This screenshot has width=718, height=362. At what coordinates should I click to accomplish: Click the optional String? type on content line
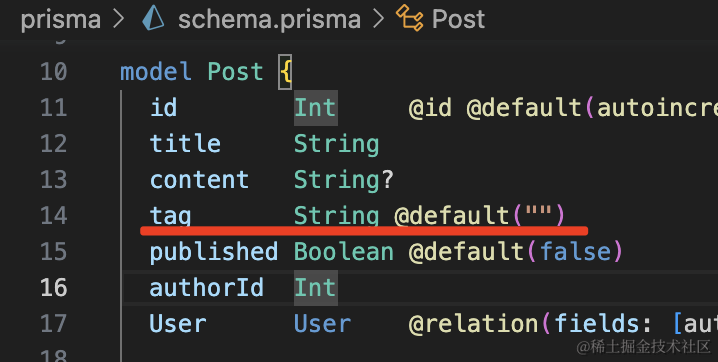[343, 180]
